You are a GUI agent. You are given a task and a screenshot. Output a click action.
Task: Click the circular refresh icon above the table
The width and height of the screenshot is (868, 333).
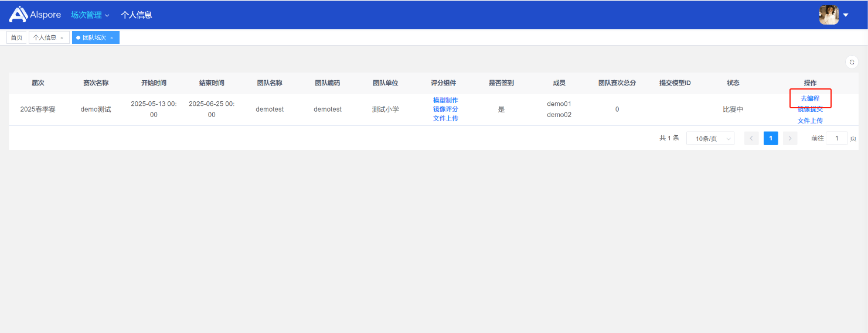coord(852,62)
